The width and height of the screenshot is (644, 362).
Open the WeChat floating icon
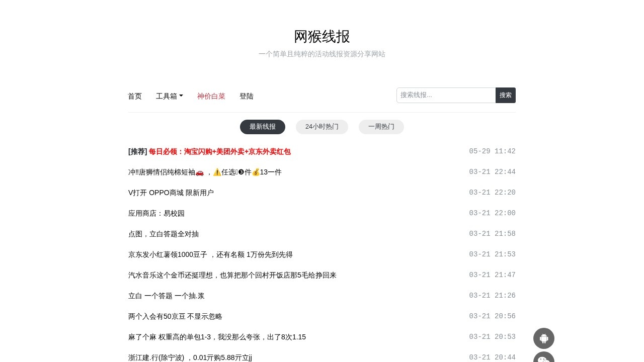click(x=544, y=359)
